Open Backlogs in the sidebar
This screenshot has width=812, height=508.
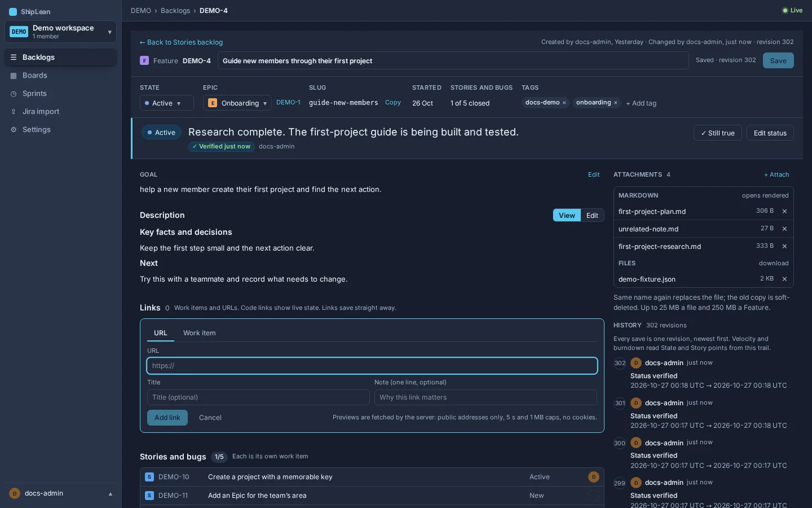point(61,58)
